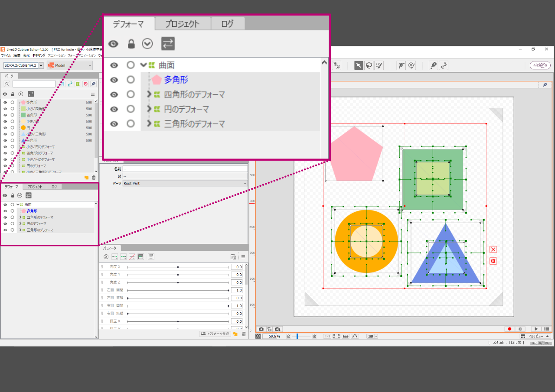This screenshot has width=555, height=392.
Task: Click the magnifier search icon in Parts palette
Action: (7, 84)
